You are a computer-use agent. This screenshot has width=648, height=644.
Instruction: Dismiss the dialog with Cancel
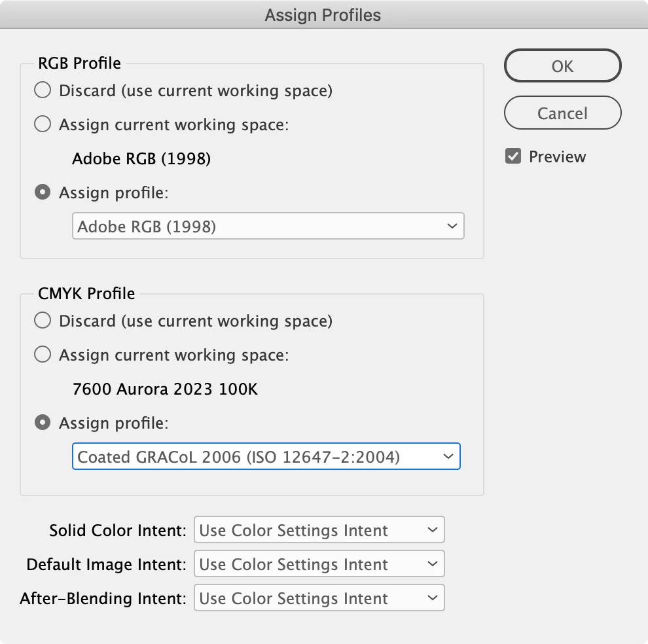562,113
